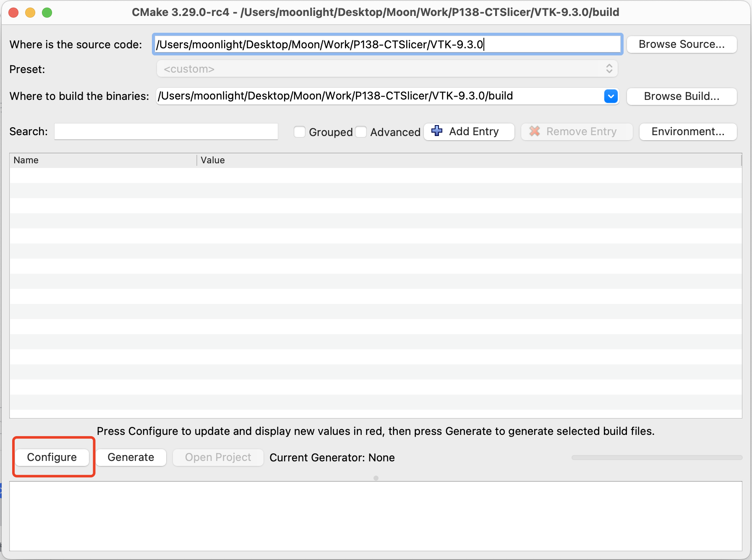Click the yellow minimize window button
The image size is (752, 560).
[x=30, y=13]
